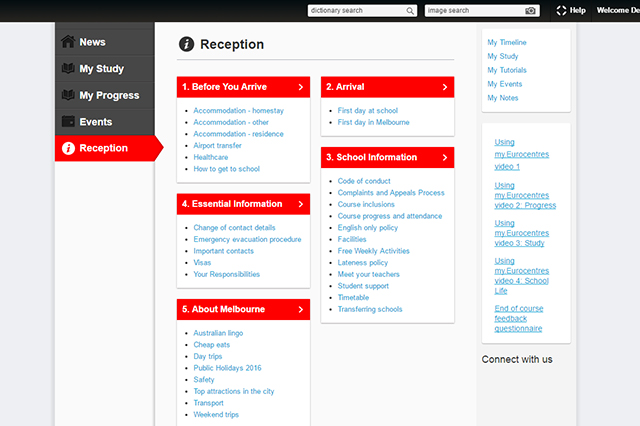The width and height of the screenshot is (640, 426).
Task: Open Eurocentres video 2: Progress link
Action: (525, 195)
